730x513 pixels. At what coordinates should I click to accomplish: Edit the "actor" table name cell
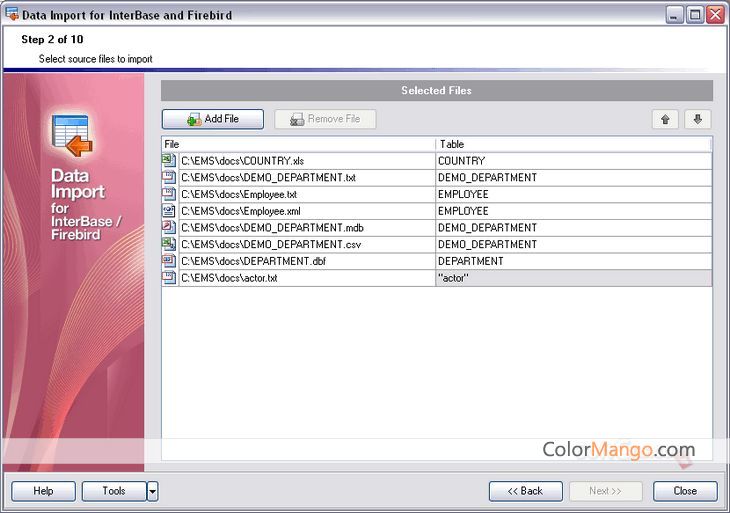click(x=573, y=278)
